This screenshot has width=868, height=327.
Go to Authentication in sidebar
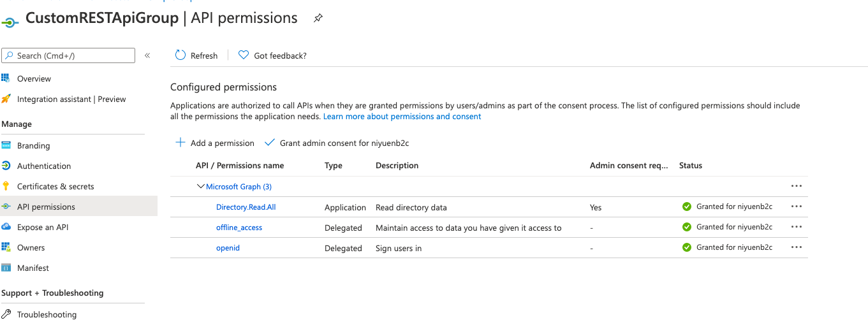[x=44, y=166]
